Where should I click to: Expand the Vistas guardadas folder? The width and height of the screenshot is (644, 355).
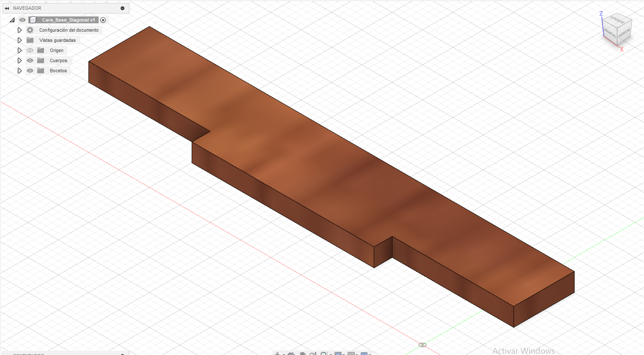19,40
